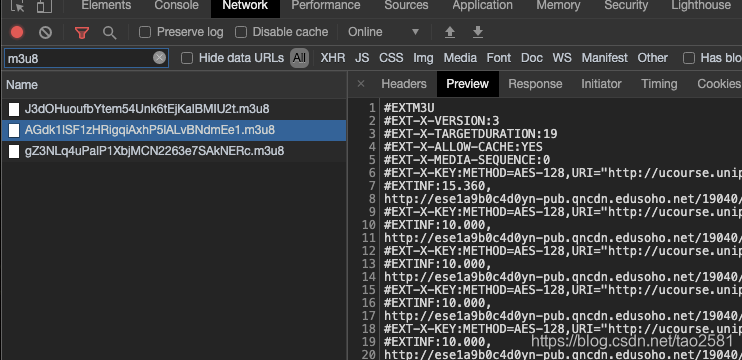Open the Memory panel
This screenshot has width=742, height=360.
point(558,6)
